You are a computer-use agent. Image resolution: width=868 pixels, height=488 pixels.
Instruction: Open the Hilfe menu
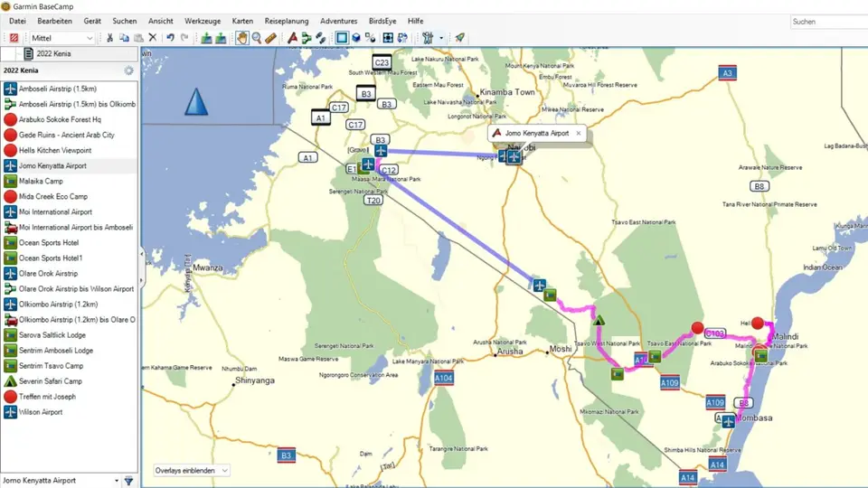click(x=416, y=21)
